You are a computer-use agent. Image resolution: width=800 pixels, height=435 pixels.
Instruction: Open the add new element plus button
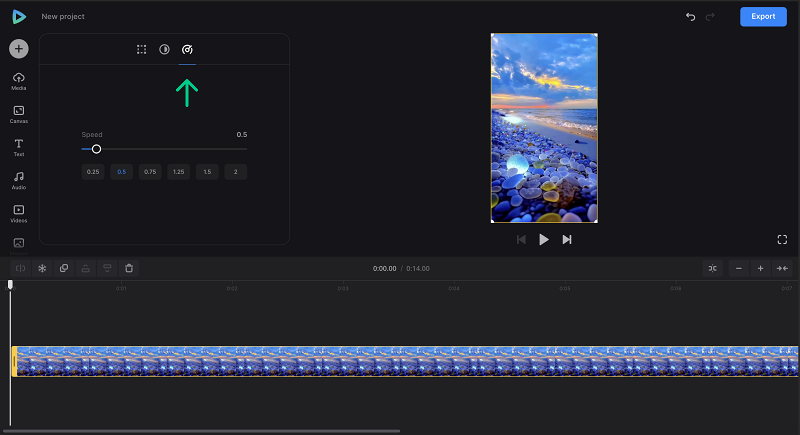[18, 49]
